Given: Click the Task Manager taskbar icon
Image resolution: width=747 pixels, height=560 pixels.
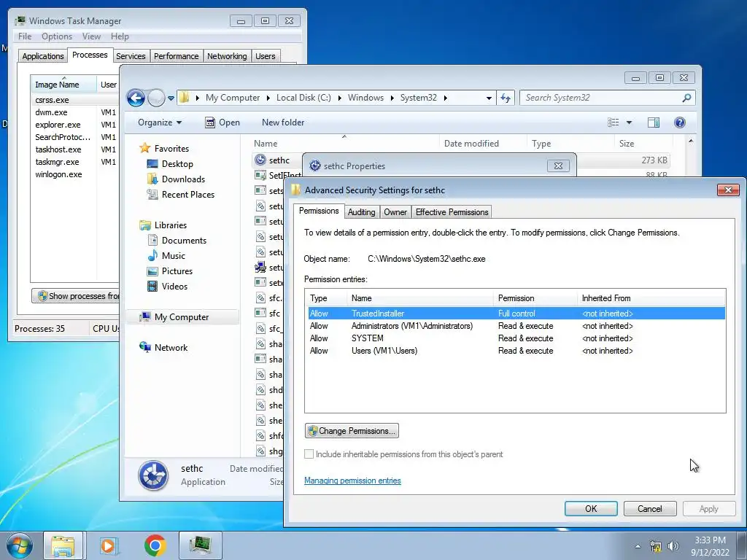Looking at the screenshot, I should coord(201,545).
